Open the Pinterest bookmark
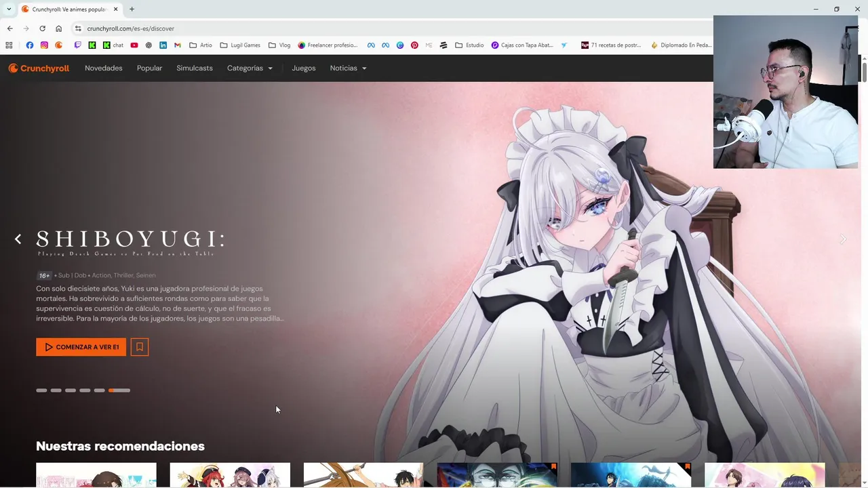868x488 pixels. click(414, 45)
